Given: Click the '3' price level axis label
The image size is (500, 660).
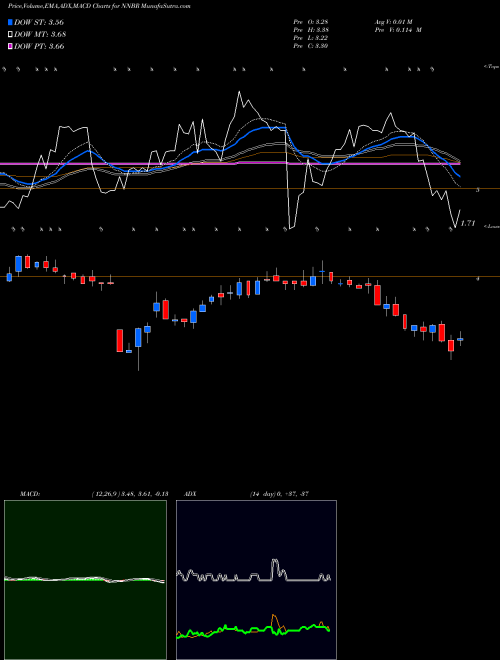Looking at the screenshot, I should click(x=477, y=190).
